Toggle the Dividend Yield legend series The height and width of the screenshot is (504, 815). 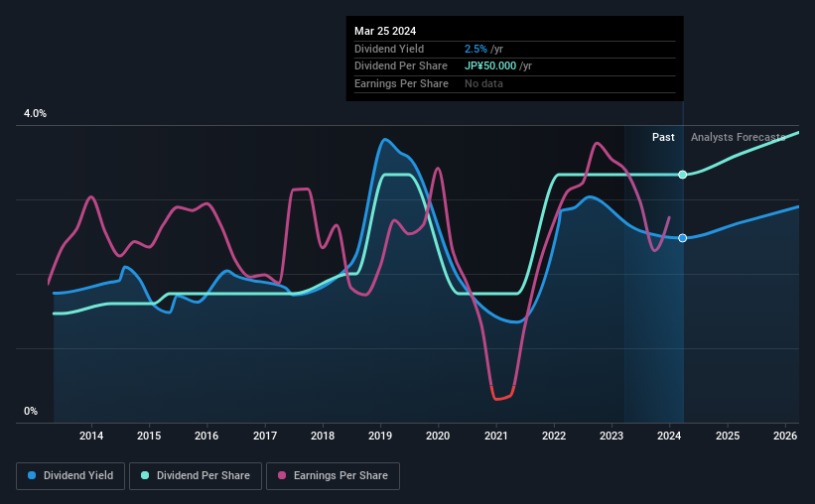coord(70,476)
